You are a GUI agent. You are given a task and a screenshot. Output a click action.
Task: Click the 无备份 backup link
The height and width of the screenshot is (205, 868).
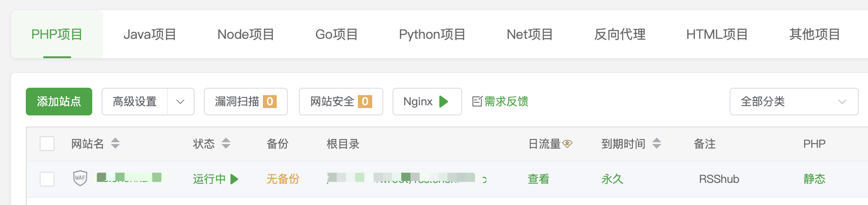point(283,179)
